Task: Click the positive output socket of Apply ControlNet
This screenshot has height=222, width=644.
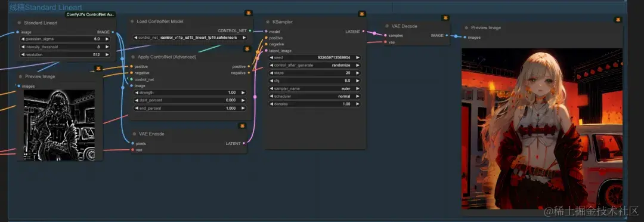Action: [x=249, y=67]
